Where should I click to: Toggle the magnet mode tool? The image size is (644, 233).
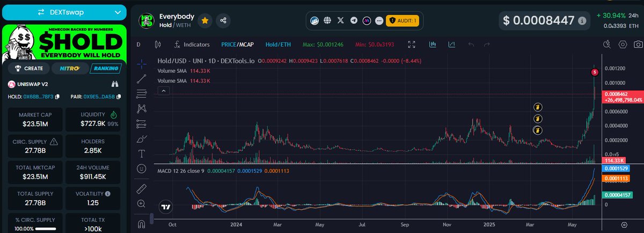pyautogui.click(x=142, y=223)
